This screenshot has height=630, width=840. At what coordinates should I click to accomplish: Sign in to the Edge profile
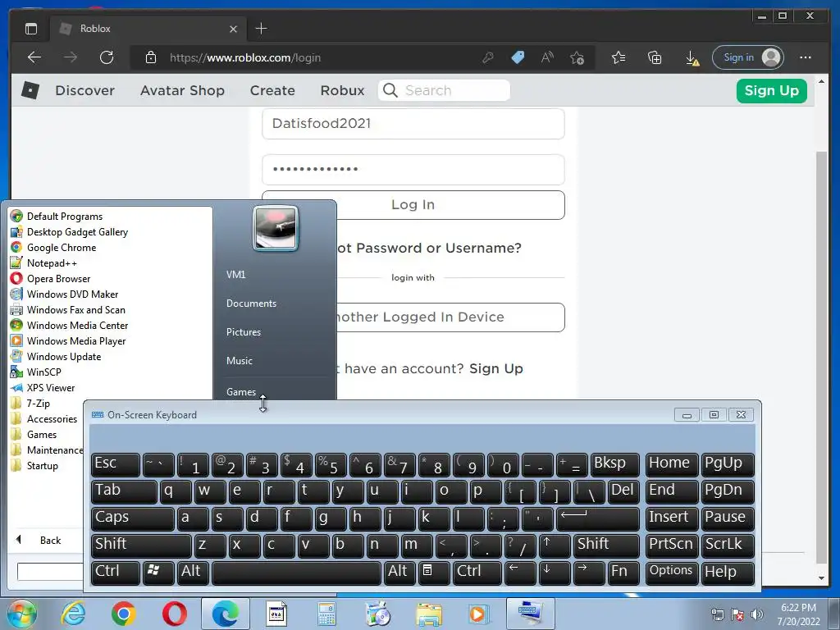click(748, 57)
